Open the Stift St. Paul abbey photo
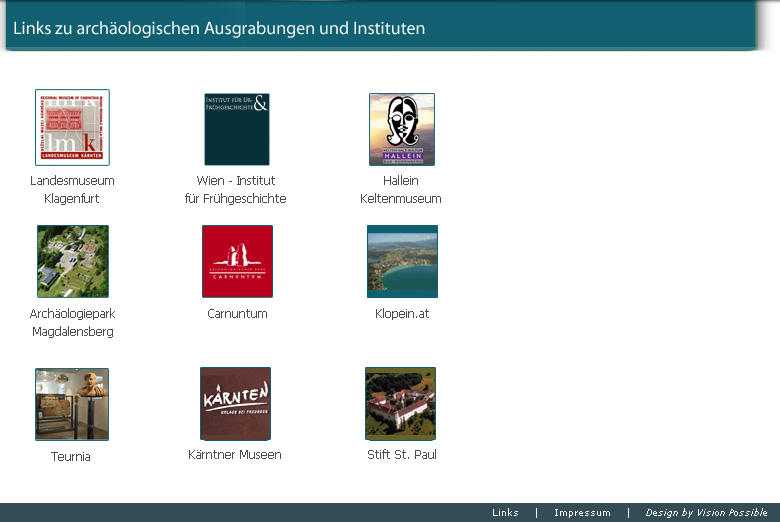 (400, 404)
